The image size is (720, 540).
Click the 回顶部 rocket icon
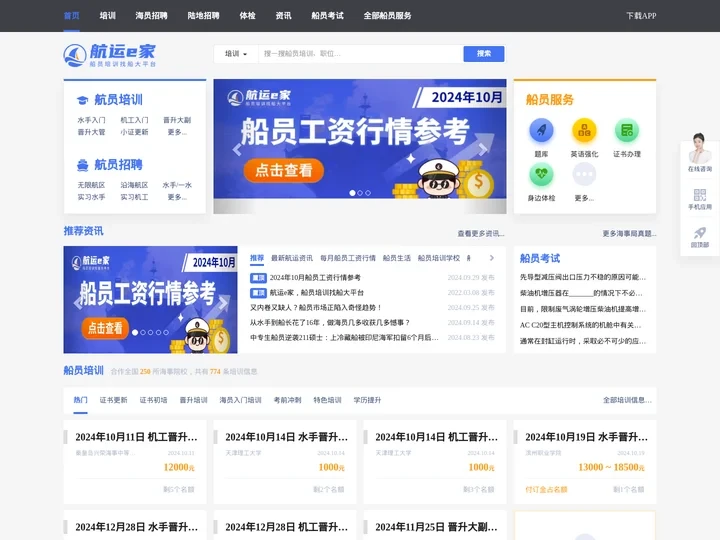pyautogui.click(x=699, y=233)
